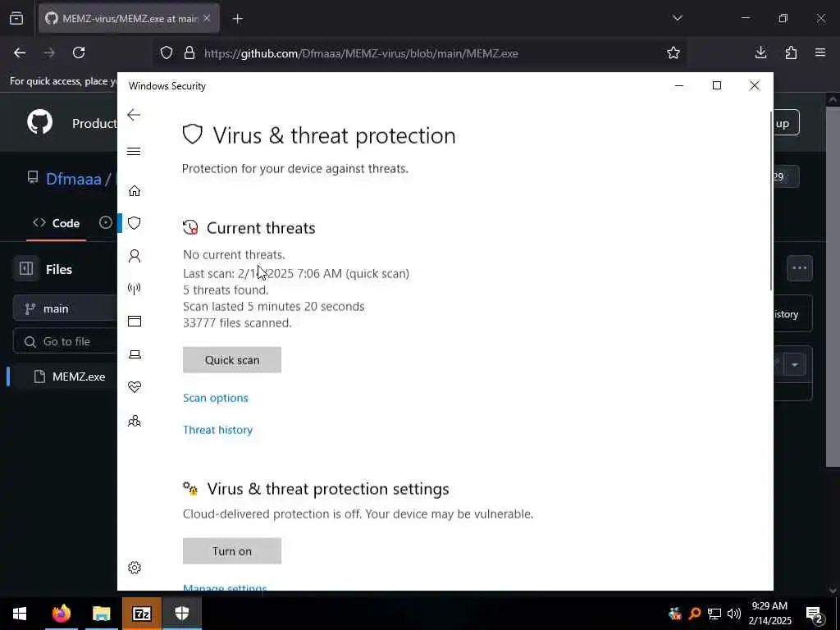This screenshot has width=840, height=630.
Task: Turn on cloud-delivered protection
Action: pyautogui.click(x=232, y=551)
